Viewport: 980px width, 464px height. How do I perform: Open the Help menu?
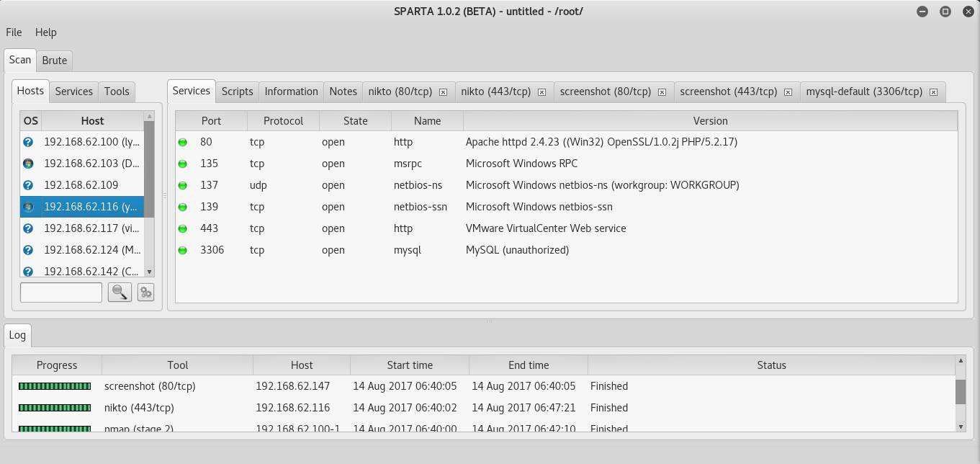click(45, 32)
